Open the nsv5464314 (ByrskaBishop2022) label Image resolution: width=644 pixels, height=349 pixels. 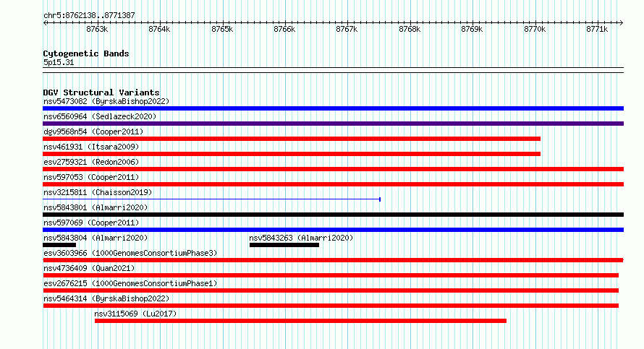point(106,298)
